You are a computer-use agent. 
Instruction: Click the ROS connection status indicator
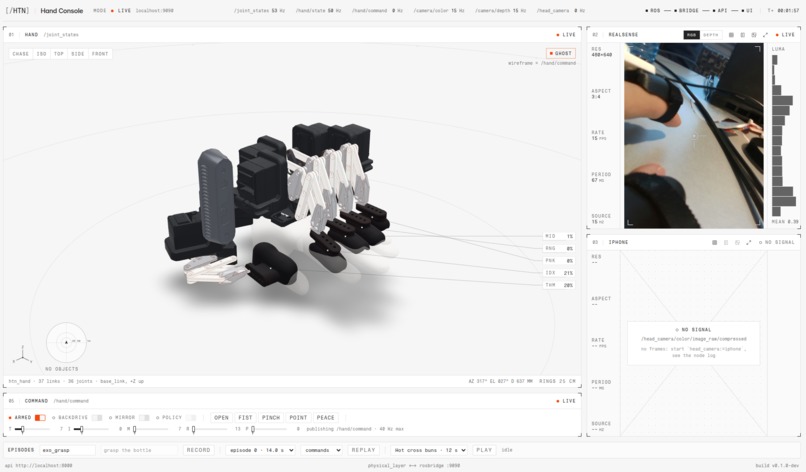(653, 11)
